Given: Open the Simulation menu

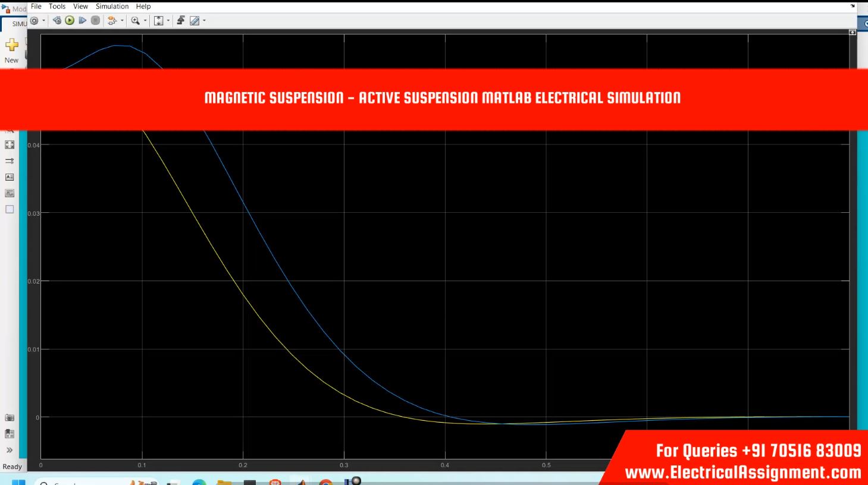Looking at the screenshot, I should tap(112, 7).
